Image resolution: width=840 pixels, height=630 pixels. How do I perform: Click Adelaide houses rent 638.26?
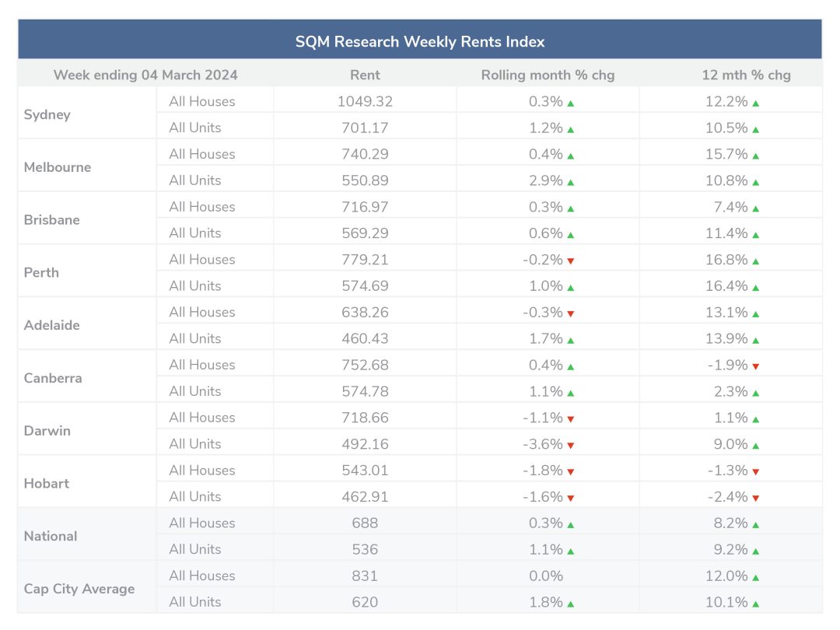point(365,312)
